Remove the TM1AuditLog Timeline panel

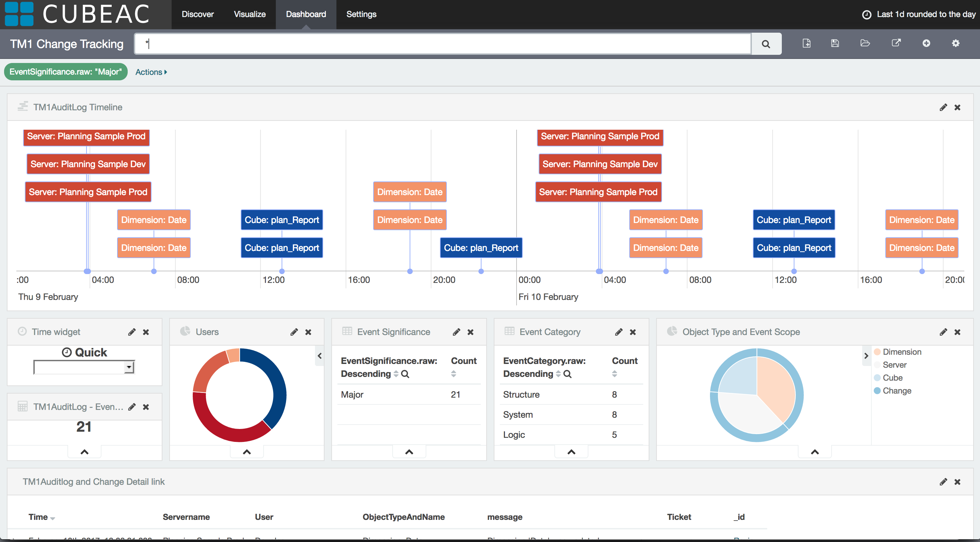click(957, 108)
